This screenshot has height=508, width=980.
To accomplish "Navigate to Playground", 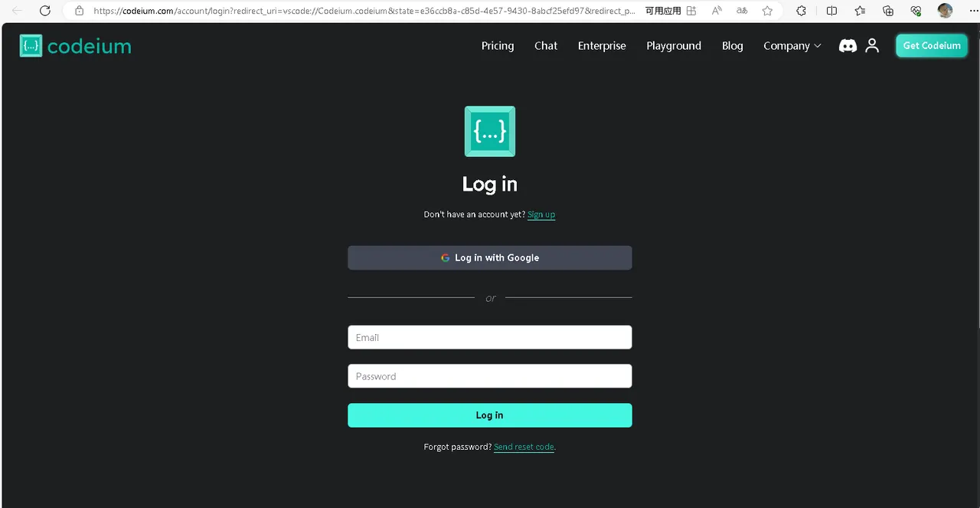I will (x=674, y=46).
